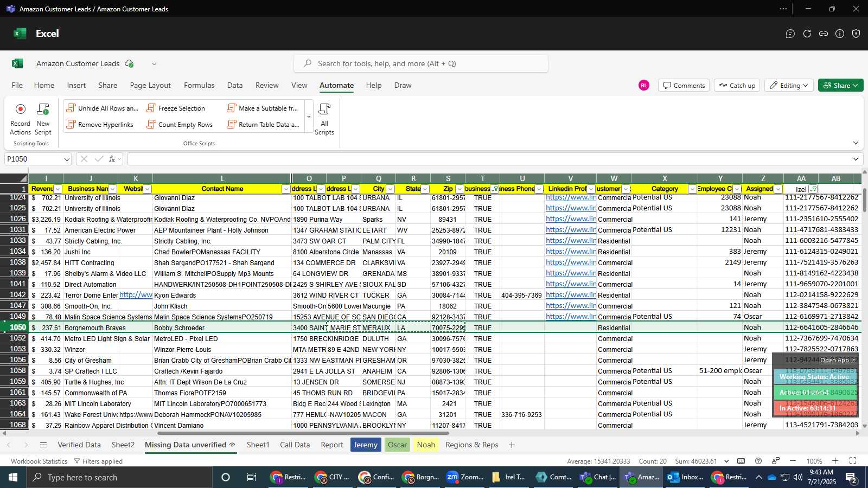Open the Data ribbon tab
Viewport: 868px width, 488px height.
[235, 85]
